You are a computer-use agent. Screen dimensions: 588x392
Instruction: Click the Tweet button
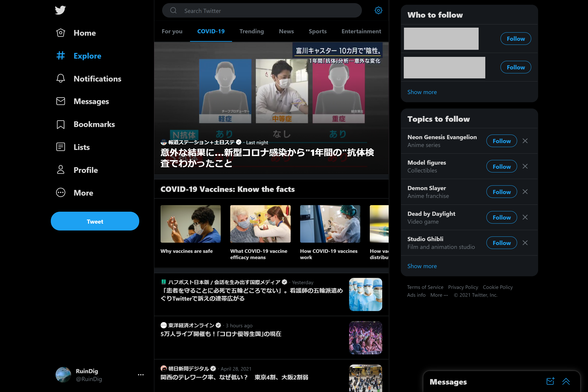click(x=95, y=221)
